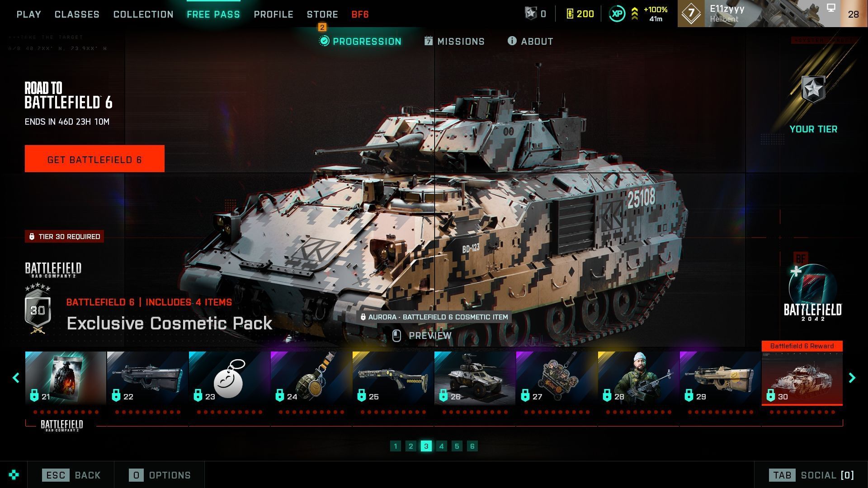Select page 4 of the tier pager
This screenshot has width=868, height=488.
pos(441,446)
